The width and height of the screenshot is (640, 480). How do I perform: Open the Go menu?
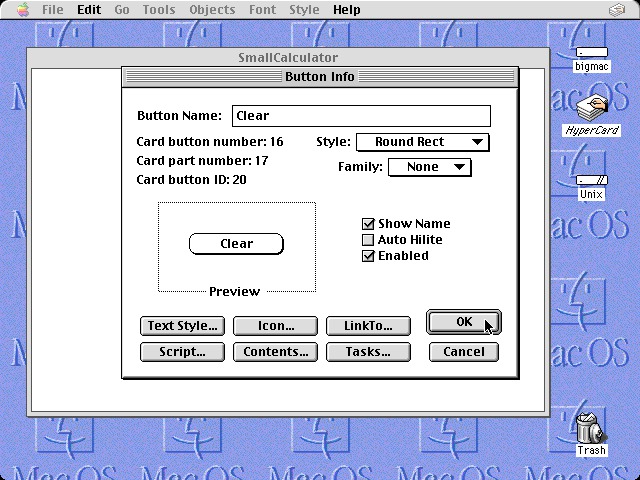click(x=122, y=9)
